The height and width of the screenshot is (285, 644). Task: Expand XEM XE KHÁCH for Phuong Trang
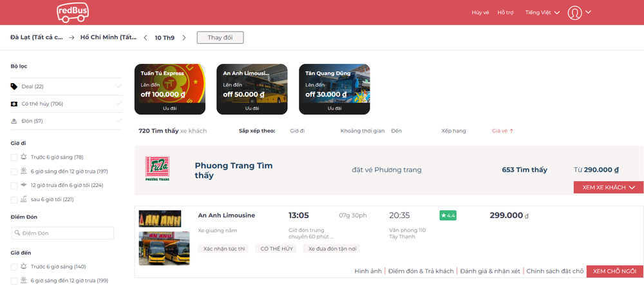click(x=609, y=187)
